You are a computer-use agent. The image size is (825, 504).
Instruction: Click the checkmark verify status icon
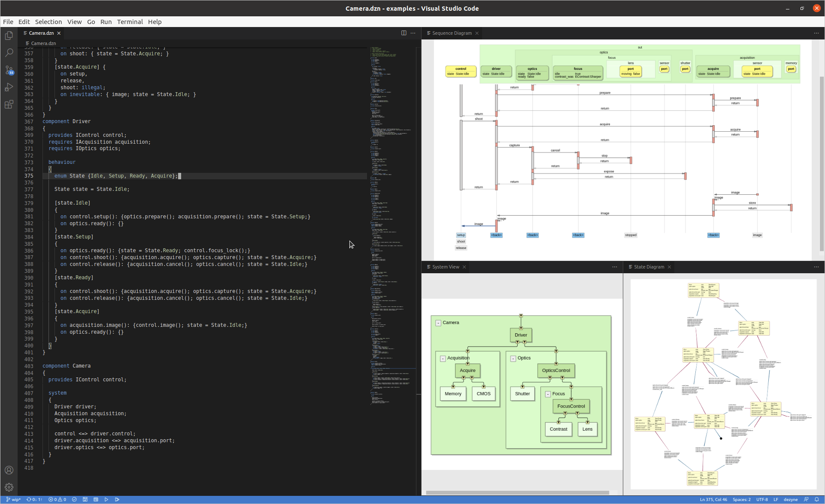pos(74,499)
